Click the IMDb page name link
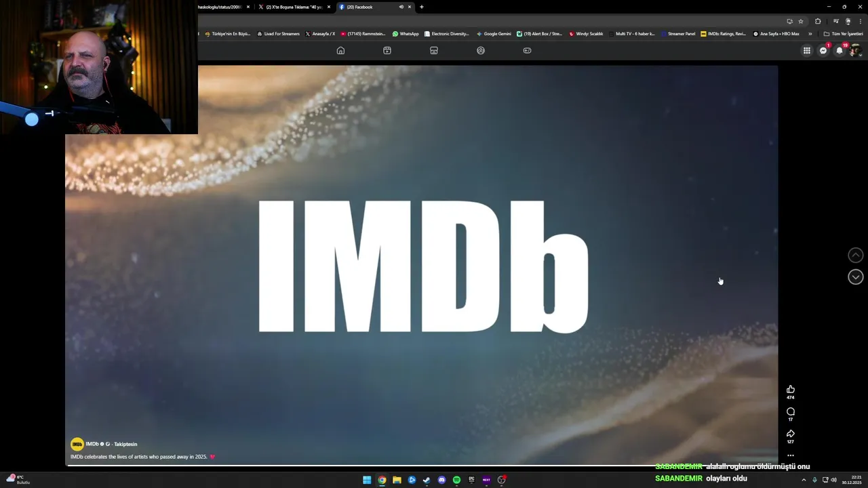Image resolution: width=868 pixels, height=488 pixels. [x=92, y=444]
